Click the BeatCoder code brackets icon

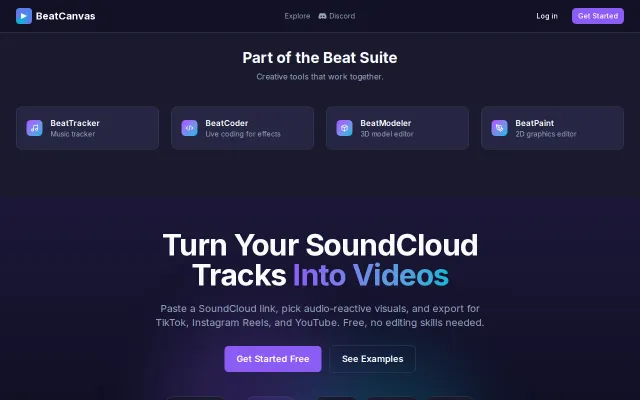[x=189, y=128]
